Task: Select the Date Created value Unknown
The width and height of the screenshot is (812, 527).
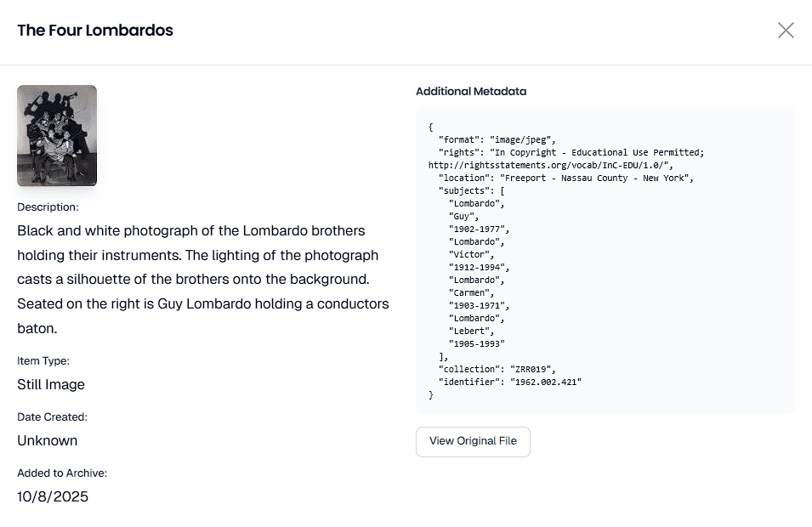Action: [x=47, y=440]
